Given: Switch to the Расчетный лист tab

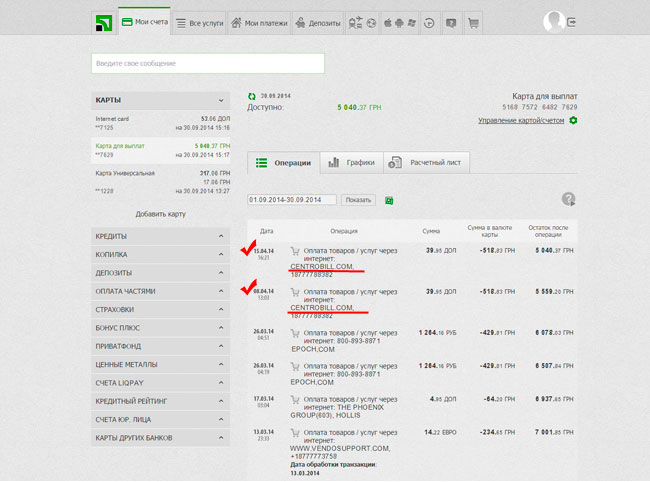Looking at the screenshot, I should pos(425,162).
